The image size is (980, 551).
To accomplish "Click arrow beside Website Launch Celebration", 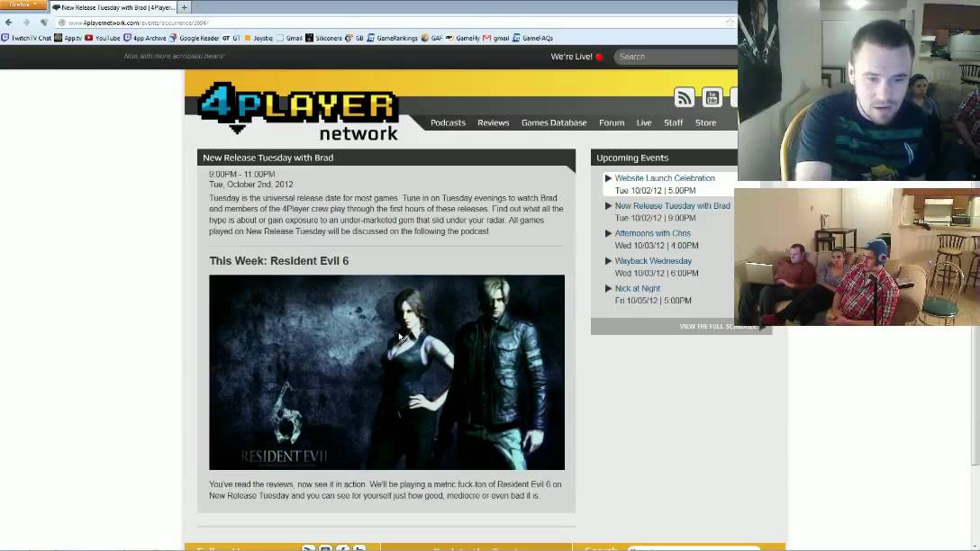I will 608,178.
